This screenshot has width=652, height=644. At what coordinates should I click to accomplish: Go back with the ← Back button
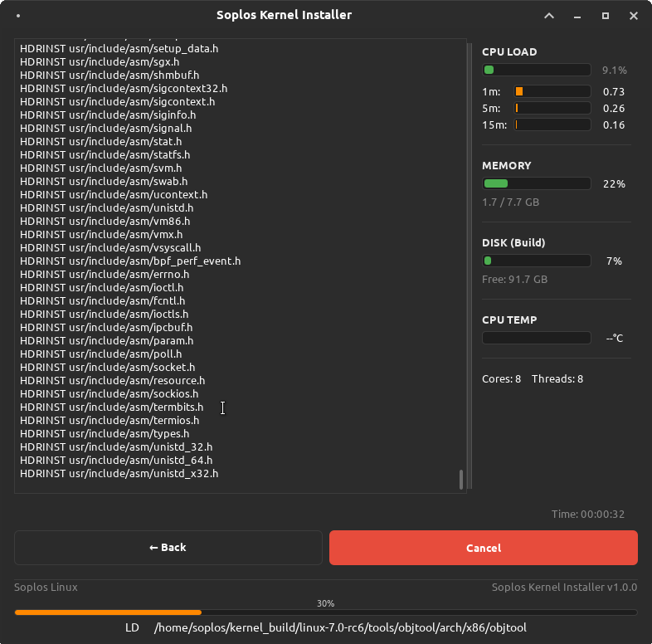pyautogui.click(x=168, y=548)
